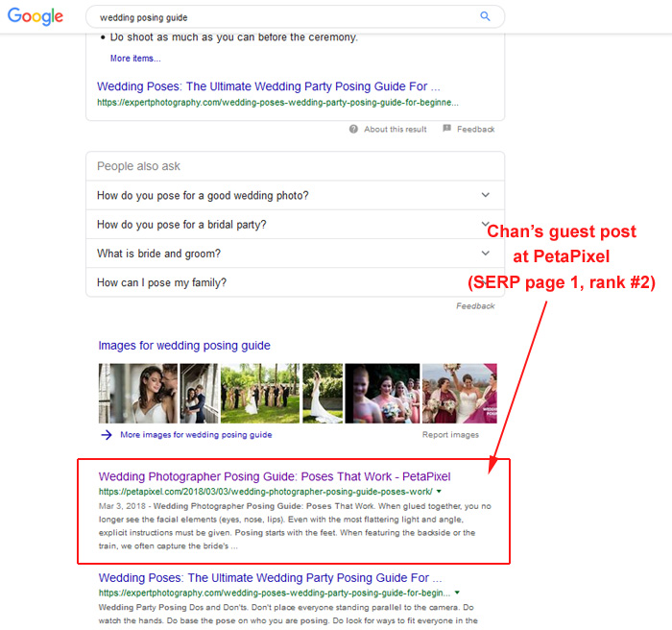Viewport: 672px width, 630px height.
Task: Open the dropdown arrow beside the lower expertphotography.com URL
Action: point(457,594)
